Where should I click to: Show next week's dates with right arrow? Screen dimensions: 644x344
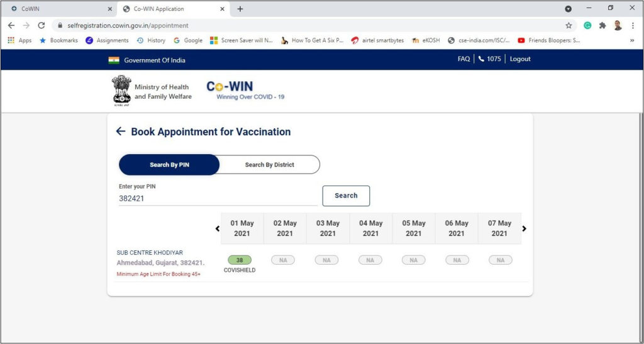click(x=524, y=229)
